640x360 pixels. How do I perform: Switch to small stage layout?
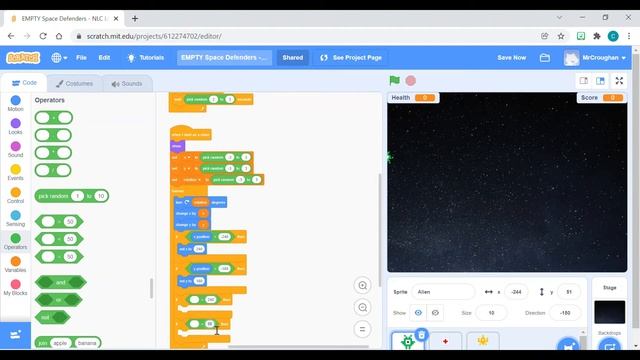[x=584, y=81]
